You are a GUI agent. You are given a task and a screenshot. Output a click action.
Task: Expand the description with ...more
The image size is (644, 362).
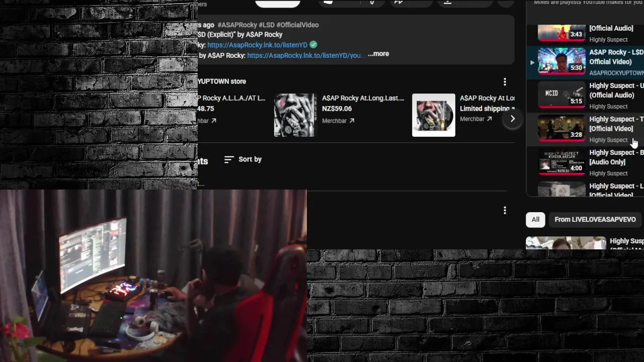[378, 54]
